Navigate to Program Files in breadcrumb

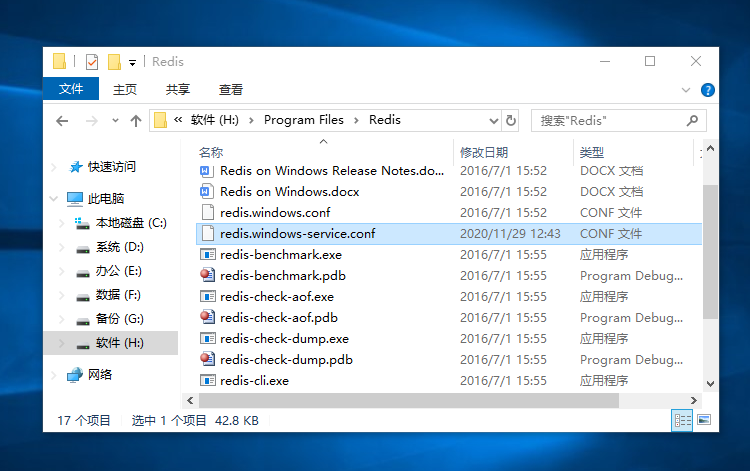[304, 120]
